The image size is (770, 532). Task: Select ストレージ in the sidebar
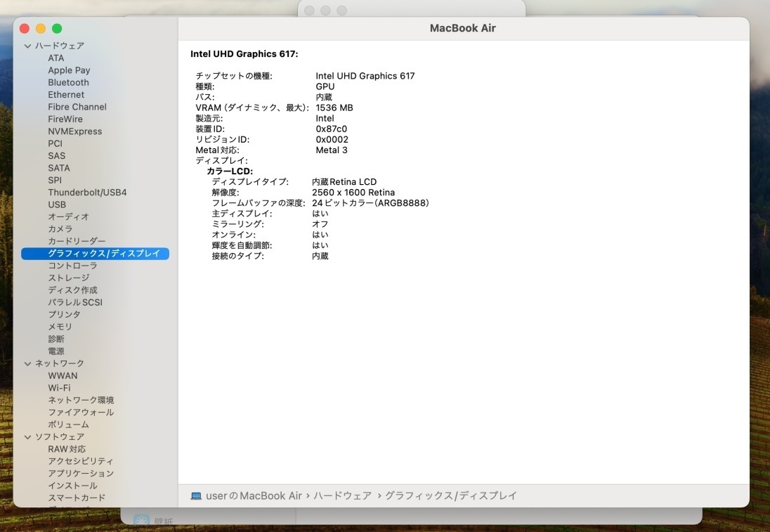(x=69, y=278)
